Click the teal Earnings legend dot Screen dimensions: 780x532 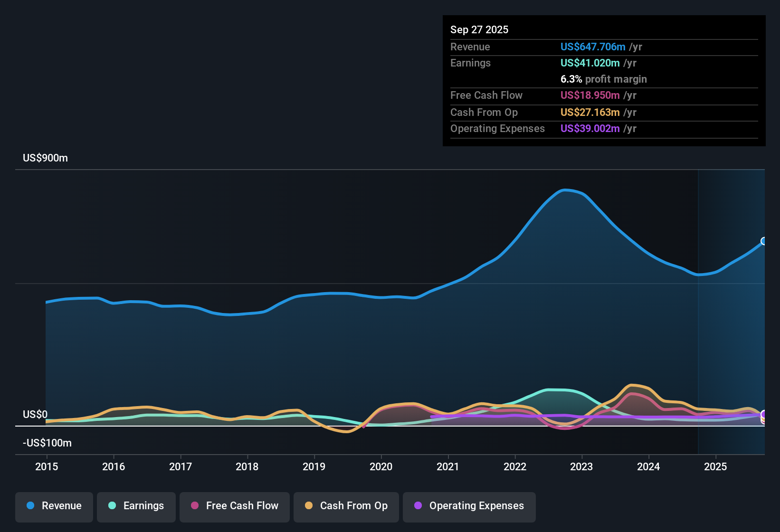(x=112, y=506)
